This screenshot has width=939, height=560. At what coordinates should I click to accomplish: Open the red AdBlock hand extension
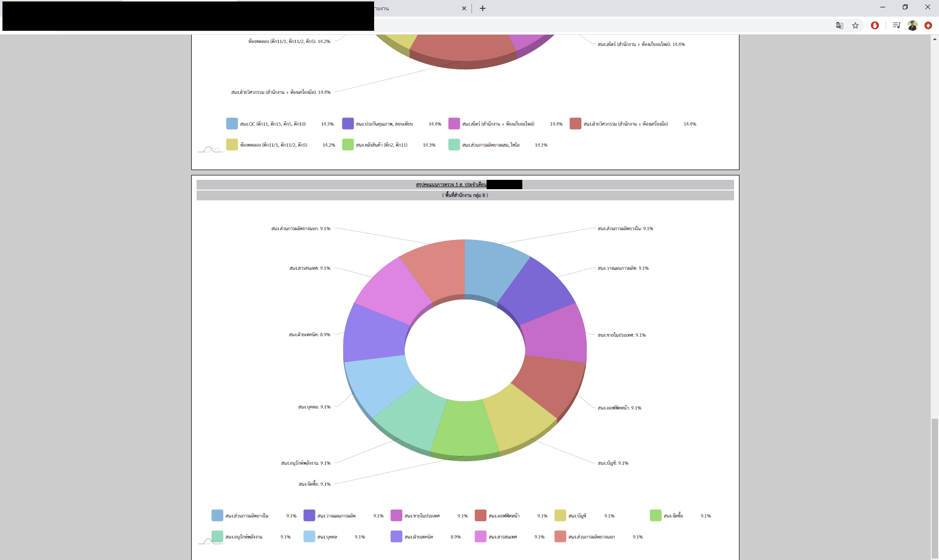[875, 25]
